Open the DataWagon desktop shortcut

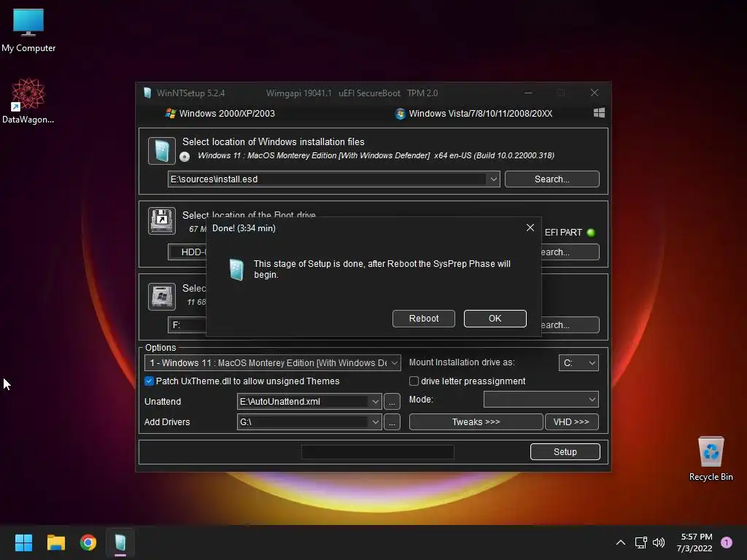pyautogui.click(x=28, y=101)
